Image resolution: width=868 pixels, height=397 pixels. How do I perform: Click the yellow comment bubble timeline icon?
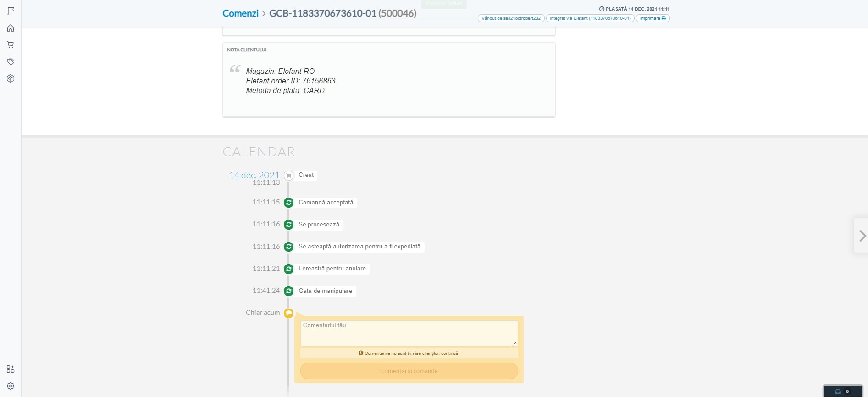tap(288, 313)
